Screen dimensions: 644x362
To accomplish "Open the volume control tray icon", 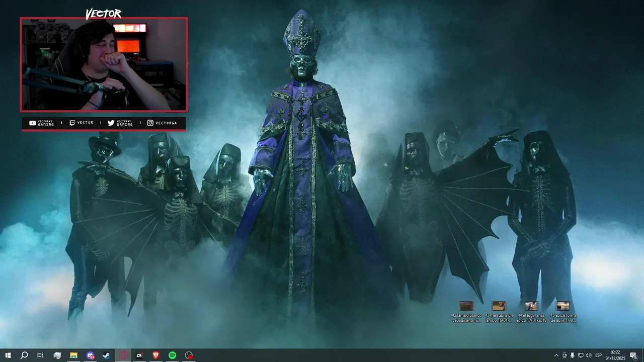I will click(x=589, y=355).
